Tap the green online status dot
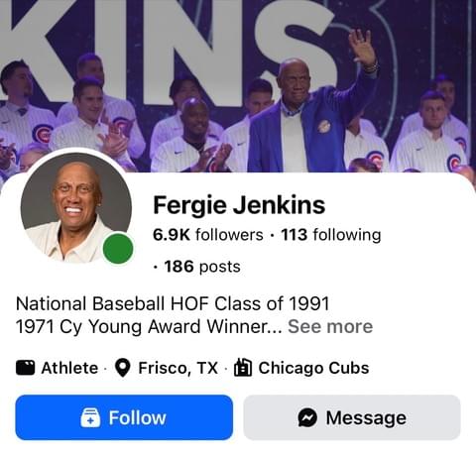This screenshot has height=459, width=476. point(118,249)
